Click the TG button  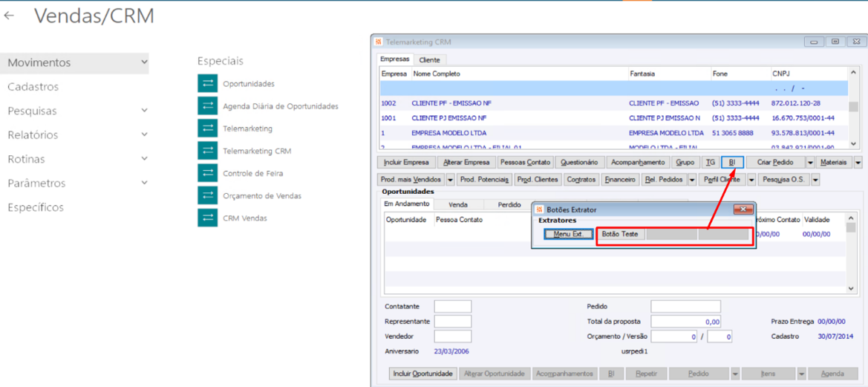(711, 162)
